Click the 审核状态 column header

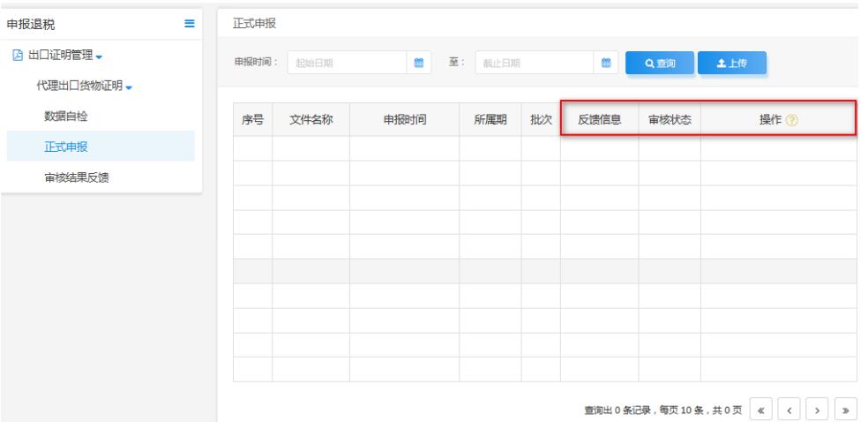[x=670, y=121]
